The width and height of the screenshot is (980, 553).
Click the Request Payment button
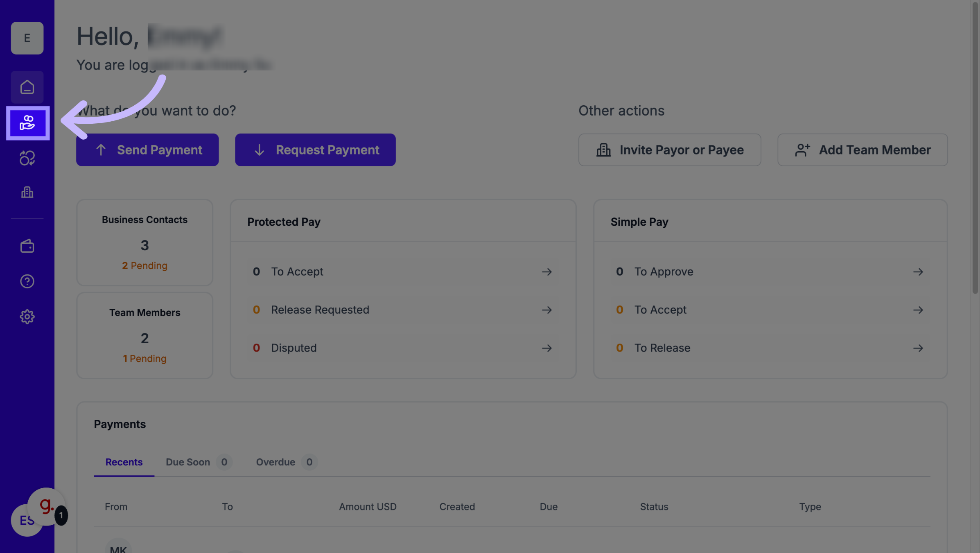click(x=315, y=150)
